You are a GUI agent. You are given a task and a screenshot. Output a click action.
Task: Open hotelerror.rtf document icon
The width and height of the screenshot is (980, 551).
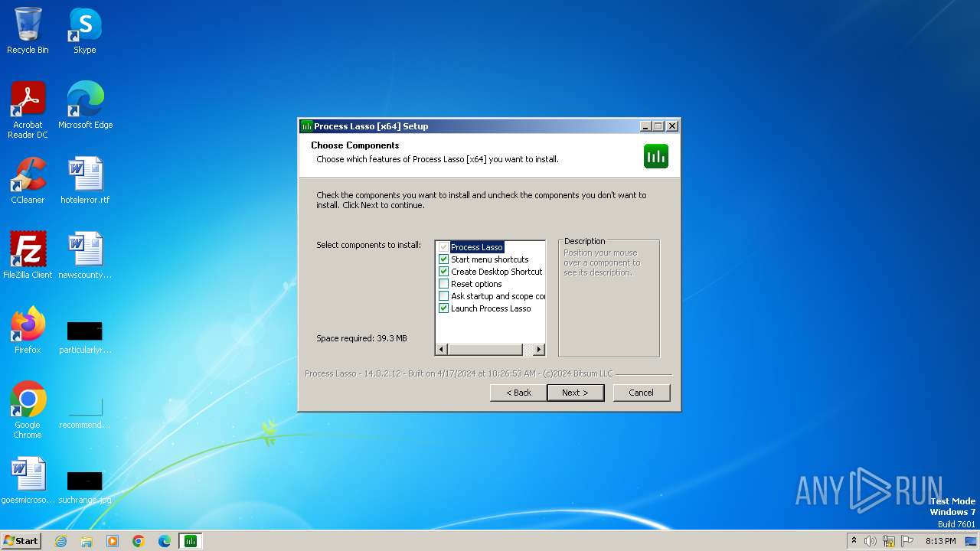(85, 181)
